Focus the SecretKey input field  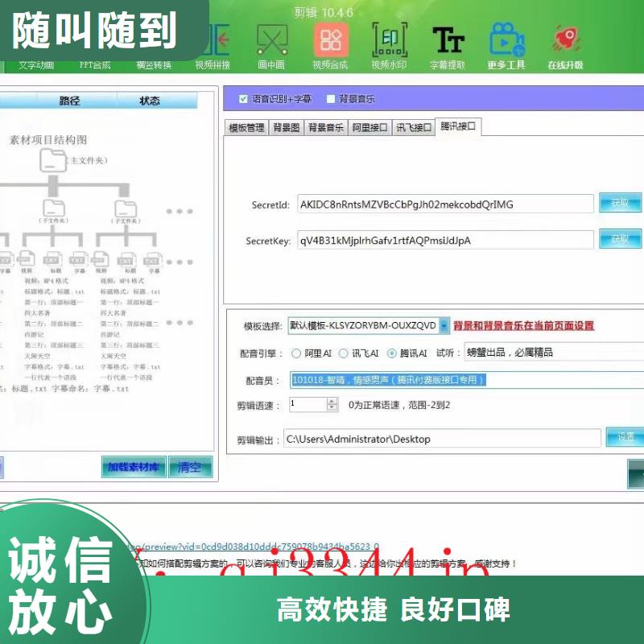point(445,240)
